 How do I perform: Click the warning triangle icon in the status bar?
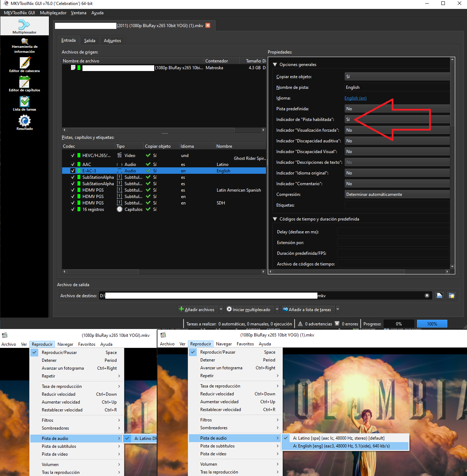point(300,324)
